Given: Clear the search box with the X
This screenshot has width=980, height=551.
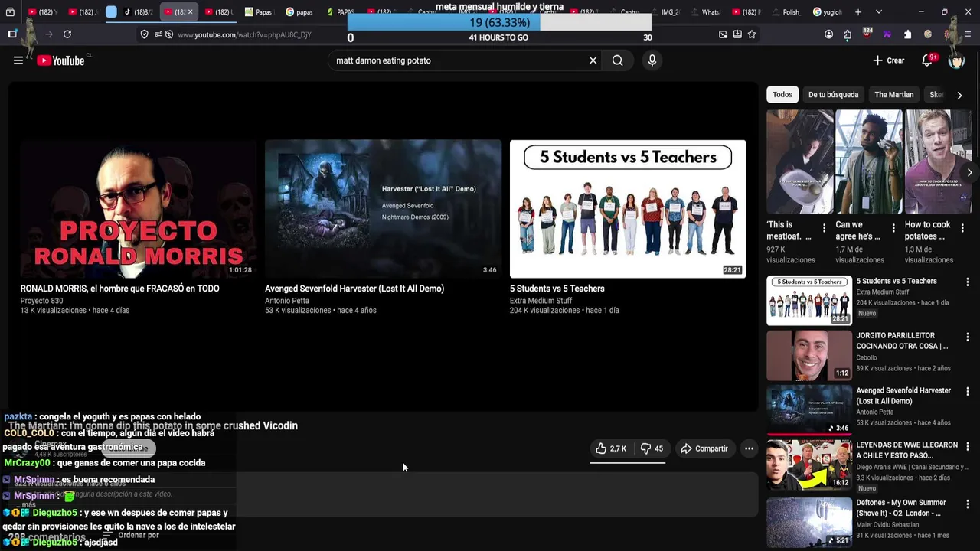Looking at the screenshot, I should pyautogui.click(x=593, y=60).
